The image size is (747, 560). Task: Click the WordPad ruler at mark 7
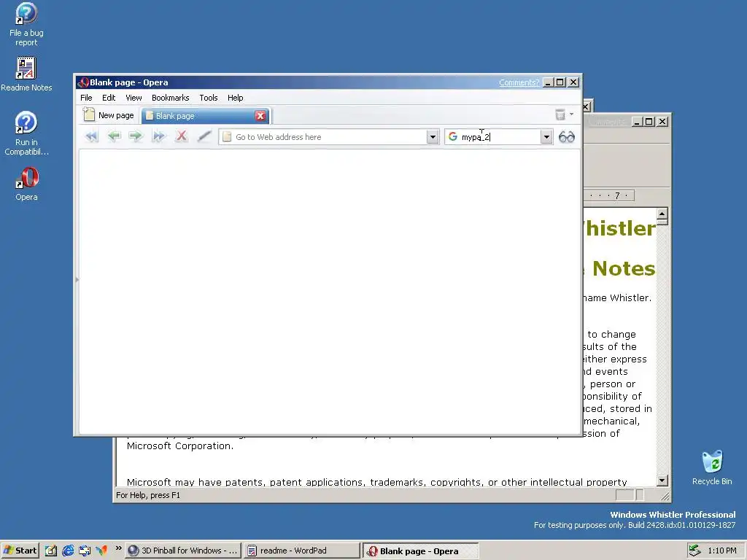pos(617,195)
